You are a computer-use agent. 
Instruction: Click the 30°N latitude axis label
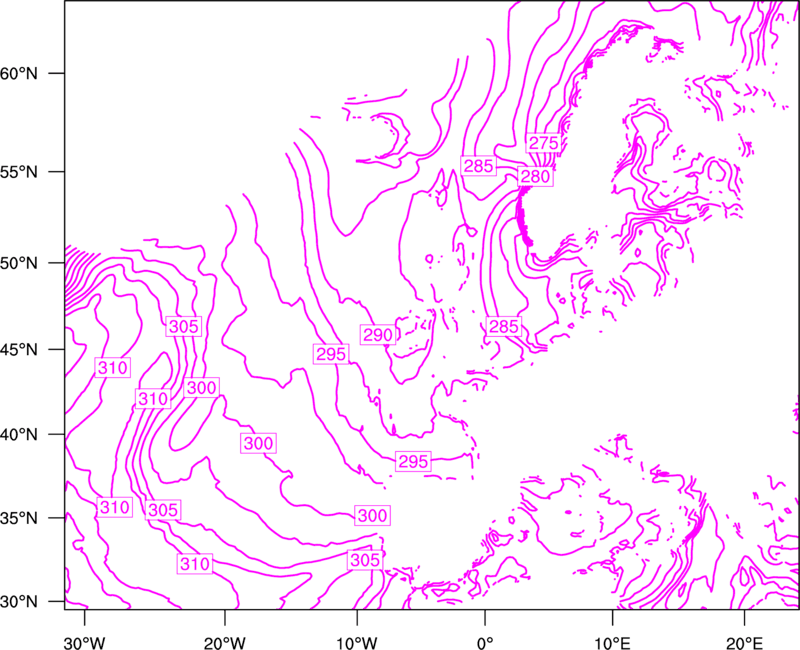pyautogui.click(x=19, y=602)
